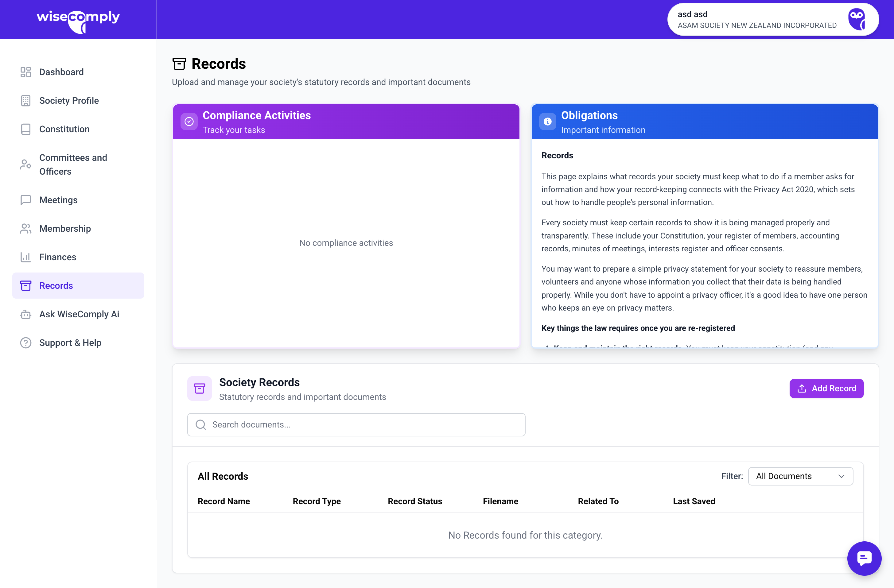The height and width of the screenshot is (588, 894).
Task: Click the Obligations info icon
Action: (x=547, y=122)
